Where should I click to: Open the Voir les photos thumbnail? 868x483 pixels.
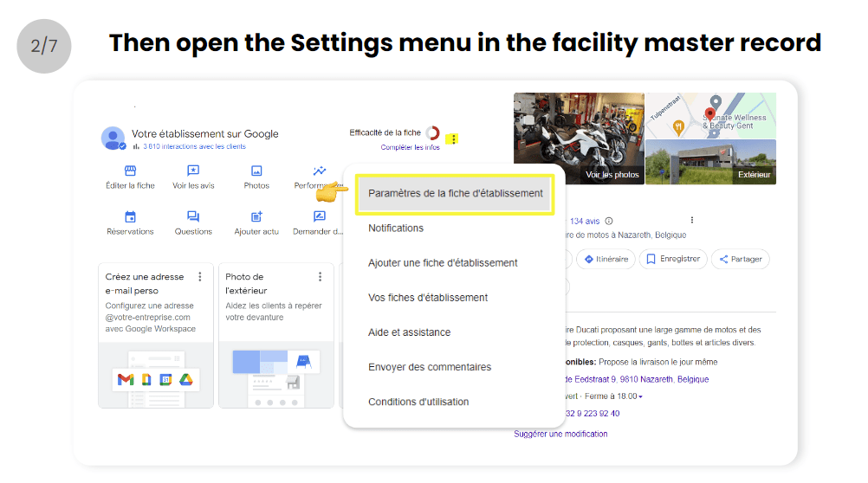[x=579, y=138]
